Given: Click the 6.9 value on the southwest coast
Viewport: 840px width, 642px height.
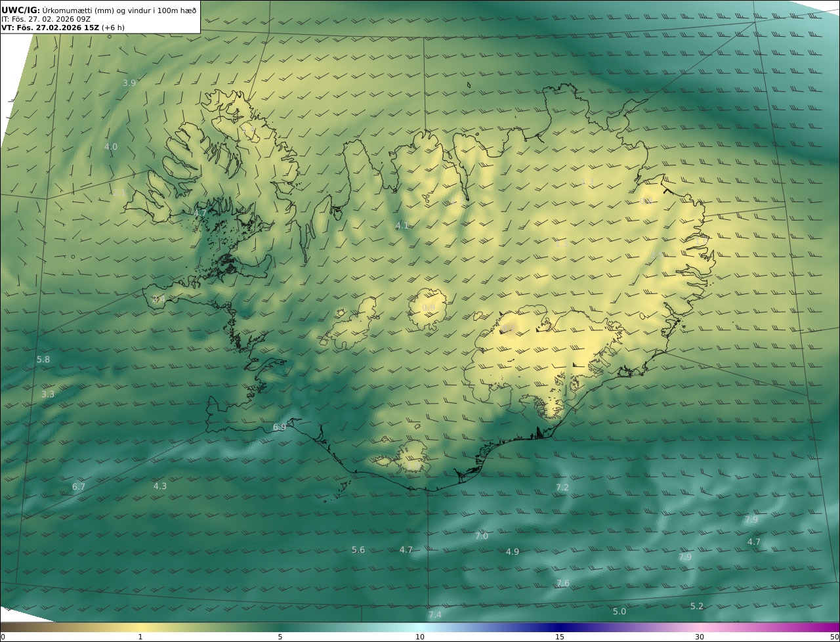Looking at the screenshot, I should pos(280,427).
